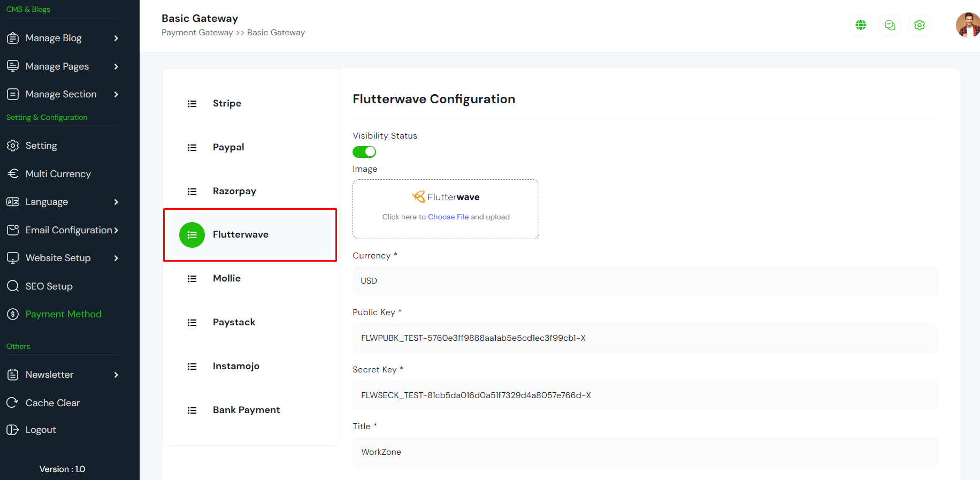Click the Choose File upload link
Image resolution: width=980 pixels, height=480 pixels.
(448, 217)
